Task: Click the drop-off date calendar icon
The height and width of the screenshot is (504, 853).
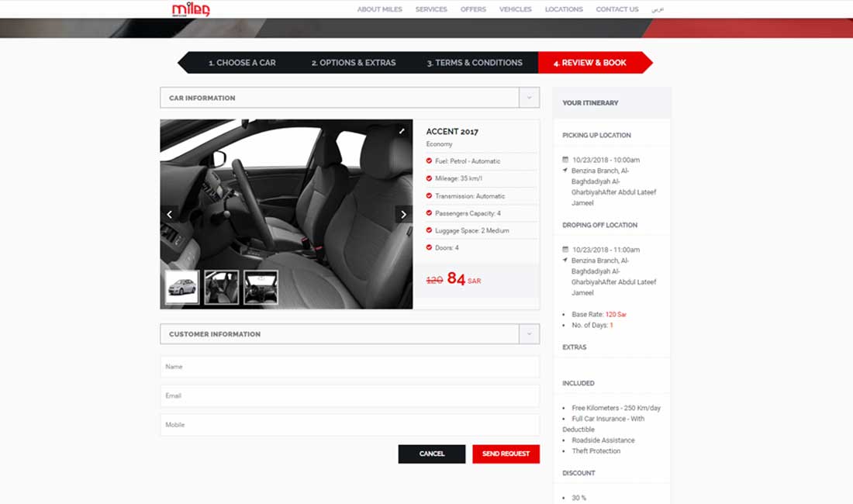Action: click(x=565, y=250)
